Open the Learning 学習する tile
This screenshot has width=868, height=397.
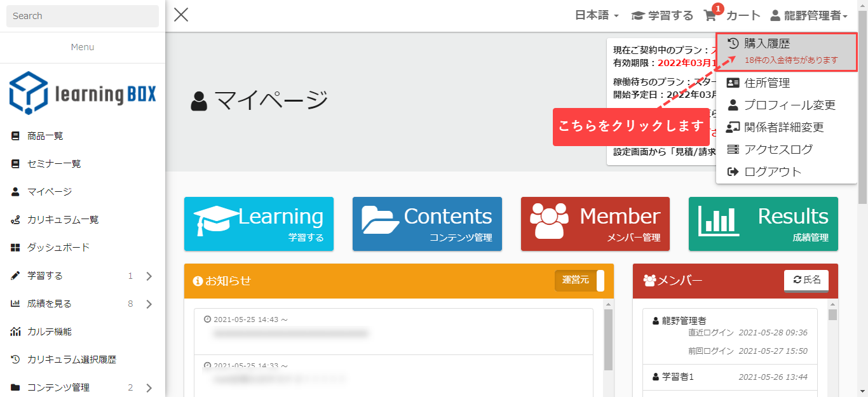pyautogui.click(x=259, y=224)
